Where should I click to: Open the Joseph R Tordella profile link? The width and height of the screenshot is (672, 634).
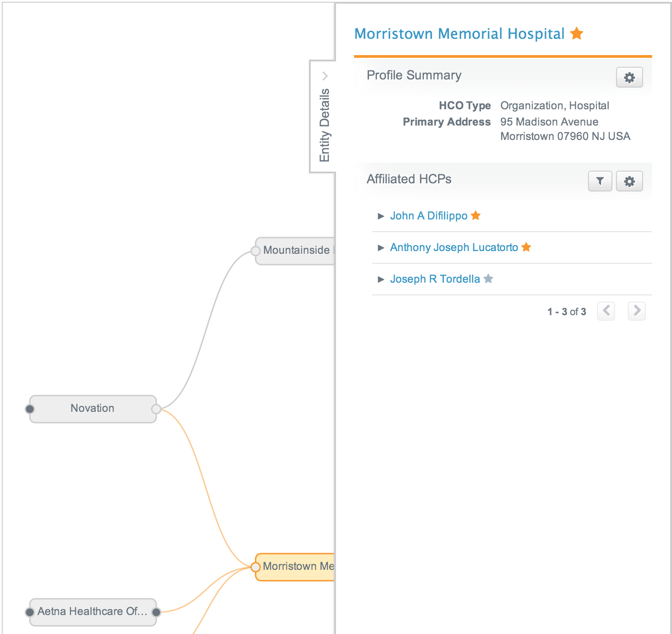click(434, 279)
